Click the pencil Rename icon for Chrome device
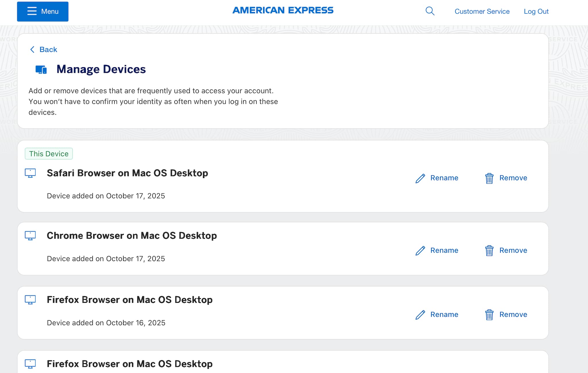The width and height of the screenshot is (588, 373). 420,250
